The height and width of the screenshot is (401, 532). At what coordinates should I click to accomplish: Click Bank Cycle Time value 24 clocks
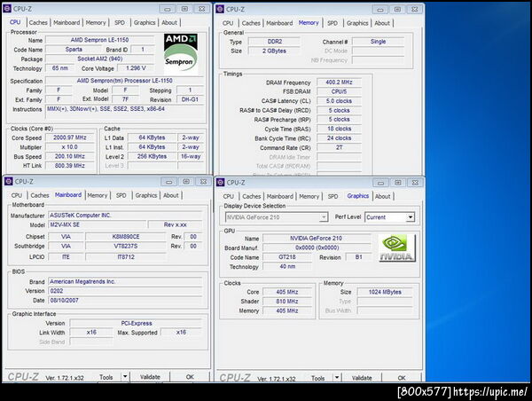pos(339,138)
